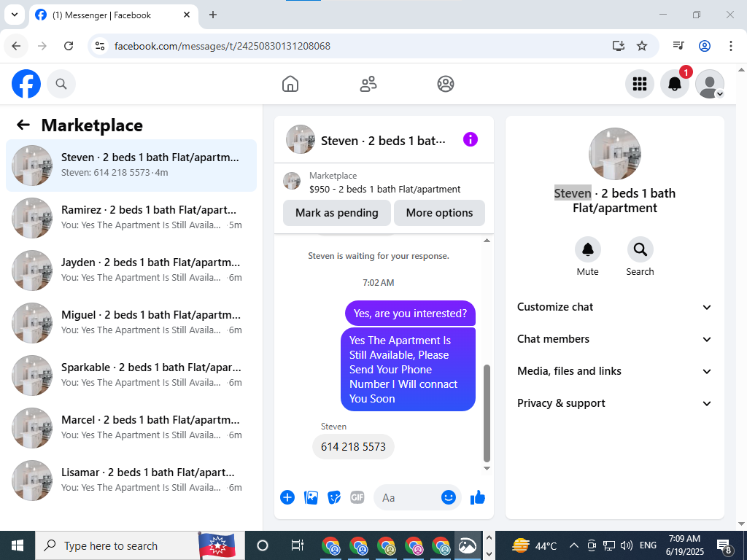Open the Groups icon in top navigation
The image size is (747, 560).
[446, 84]
